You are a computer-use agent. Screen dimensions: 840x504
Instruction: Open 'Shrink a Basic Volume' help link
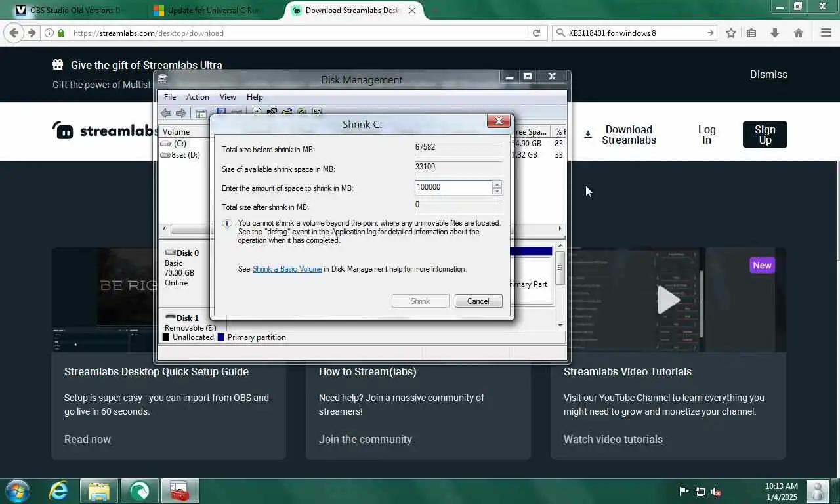click(287, 269)
